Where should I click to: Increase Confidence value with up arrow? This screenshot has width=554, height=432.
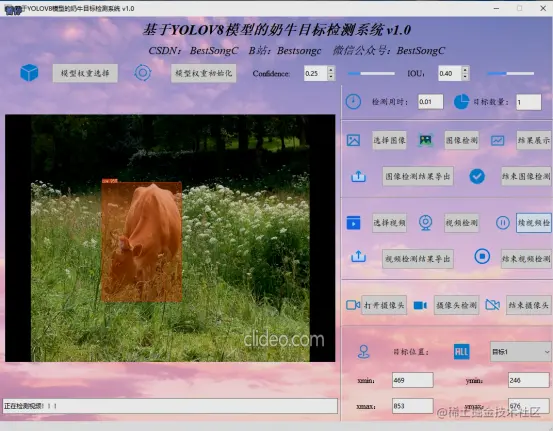click(x=331, y=70)
